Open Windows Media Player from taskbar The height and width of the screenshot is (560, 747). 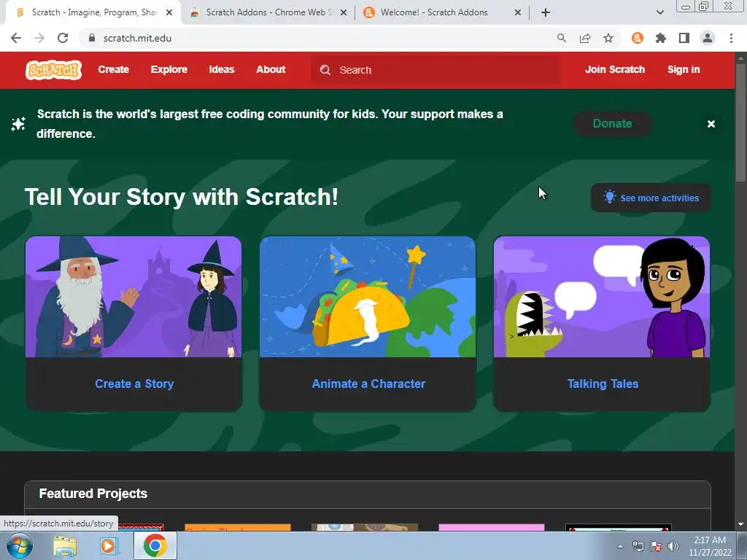click(108, 546)
